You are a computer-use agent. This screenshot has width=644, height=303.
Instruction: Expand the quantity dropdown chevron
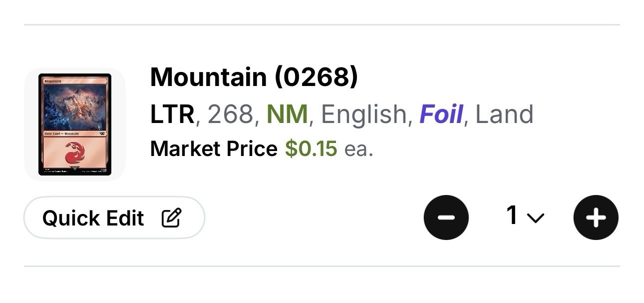535,218
